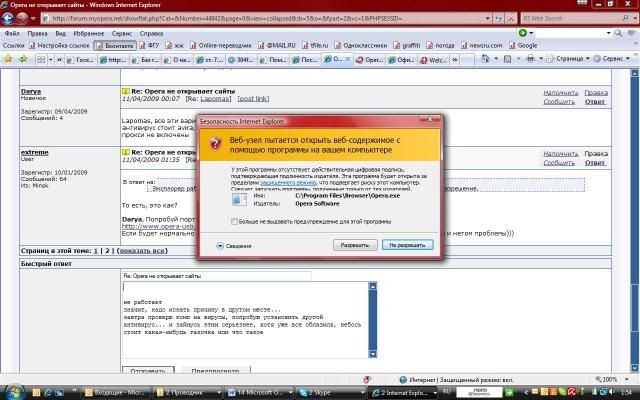Click the Windows Start orb

(14, 392)
